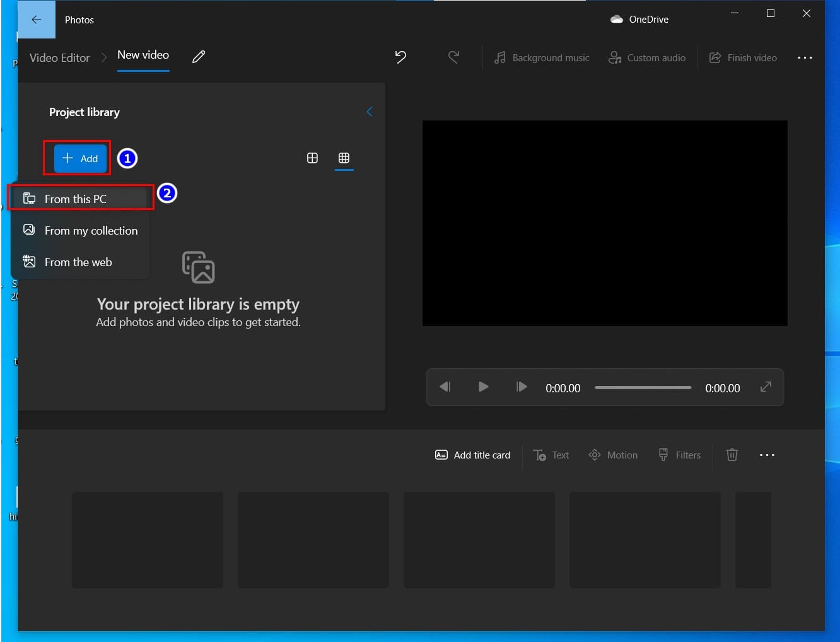Switch library to medium thumbnail view
Screen dimensions: 840x642
point(312,158)
